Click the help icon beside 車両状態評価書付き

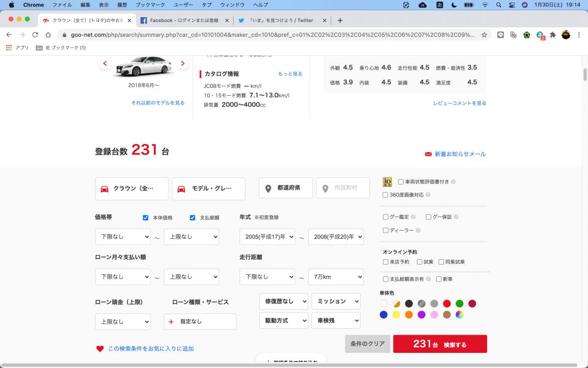click(x=453, y=182)
